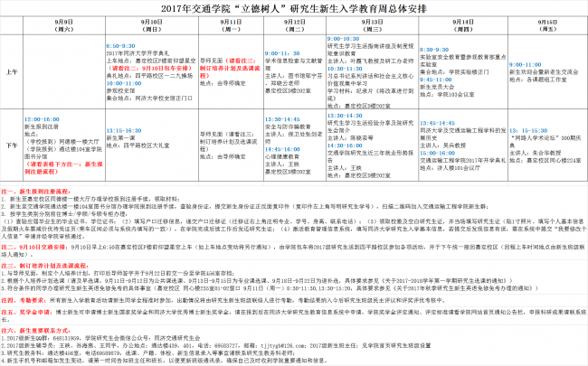Viewport: 588px width, 366px height.
Task: Click the '13:30-14:30' time in the Sept 13 cell
Action: pos(345,116)
